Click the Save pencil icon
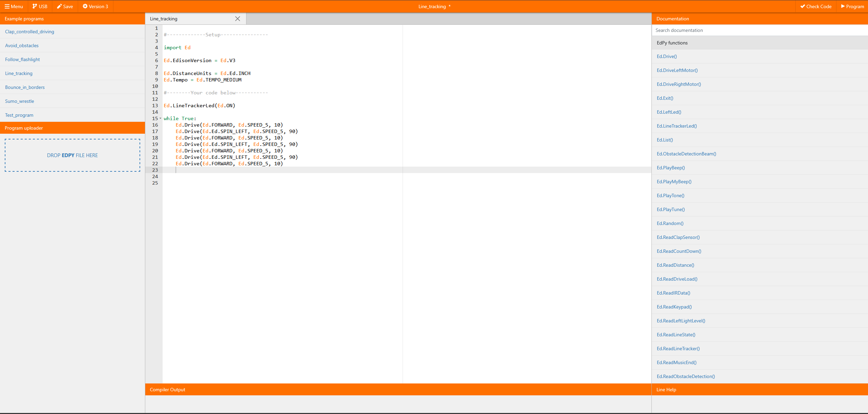 [x=59, y=6]
